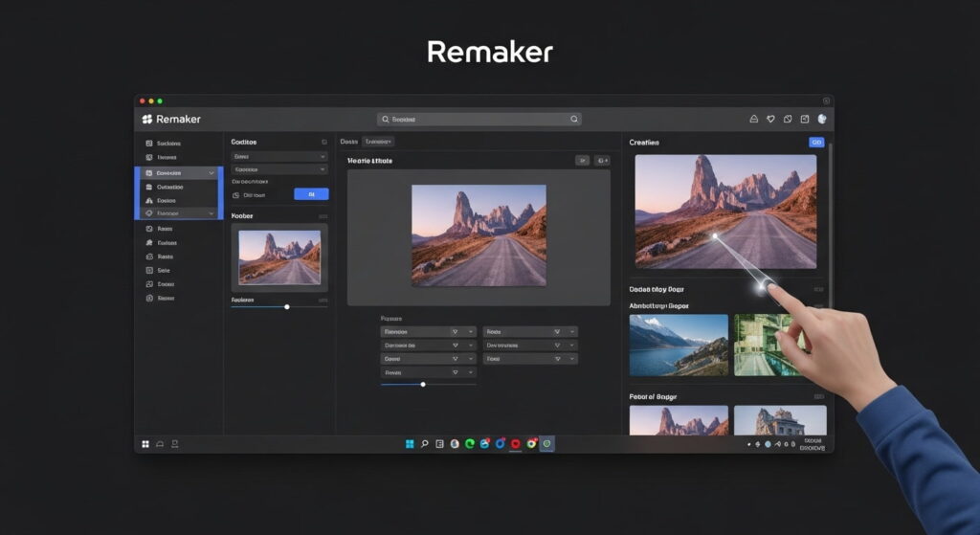
Task: Switch to the "Dosss" tab above the canvas
Action: (x=348, y=142)
